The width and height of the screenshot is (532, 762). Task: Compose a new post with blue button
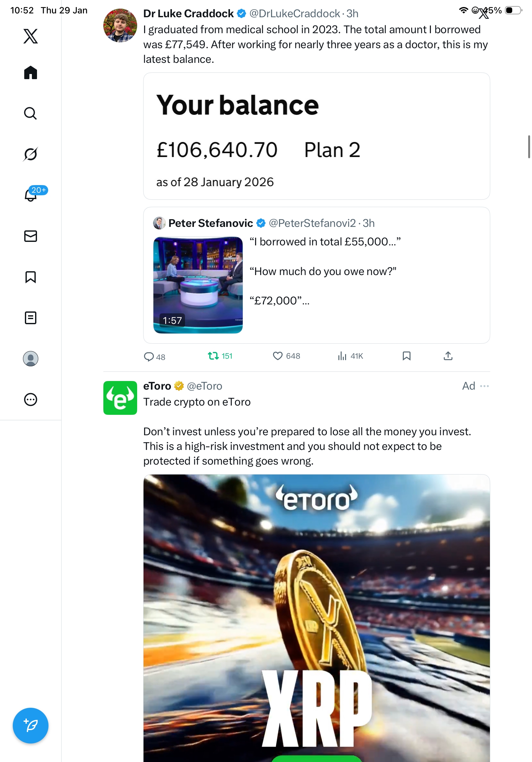click(31, 725)
